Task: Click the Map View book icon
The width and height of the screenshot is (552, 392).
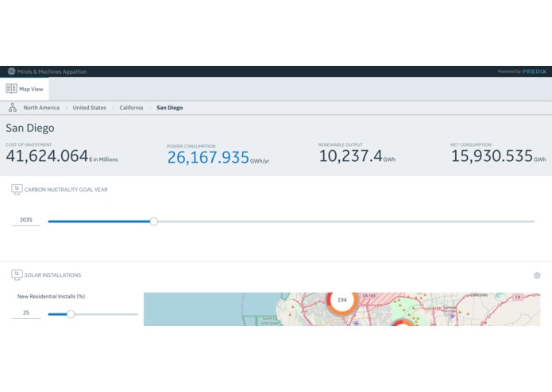Action: [11, 89]
